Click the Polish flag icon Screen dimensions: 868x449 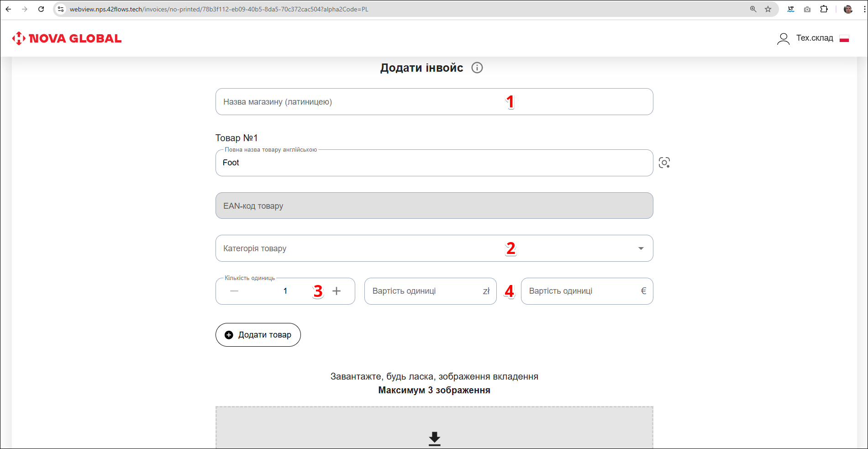point(844,38)
